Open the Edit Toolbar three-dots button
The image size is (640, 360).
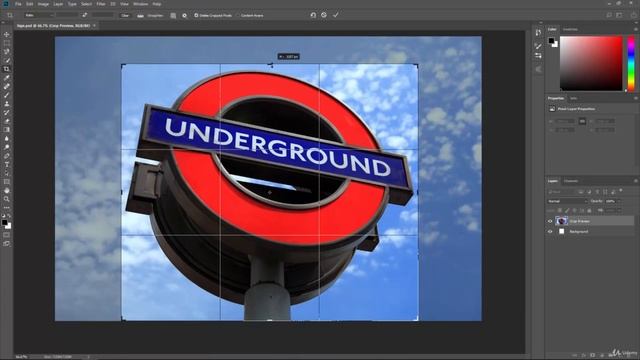pos(7,208)
